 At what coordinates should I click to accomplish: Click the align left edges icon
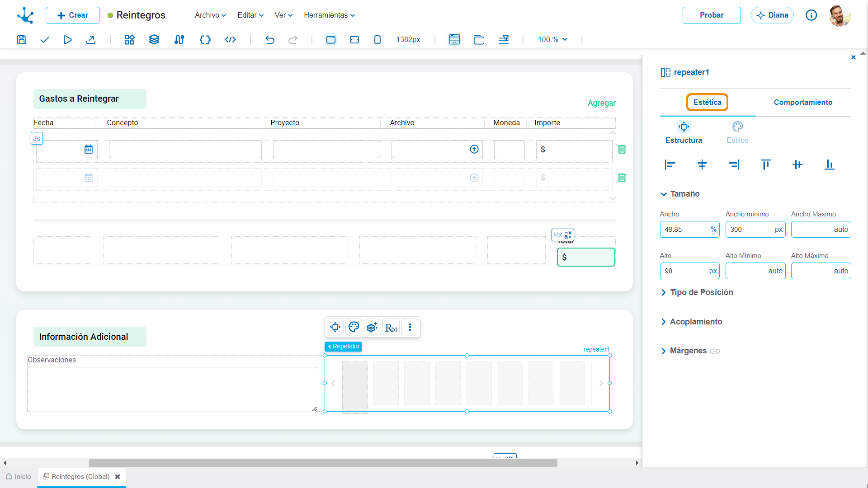pyautogui.click(x=670, y=165)
